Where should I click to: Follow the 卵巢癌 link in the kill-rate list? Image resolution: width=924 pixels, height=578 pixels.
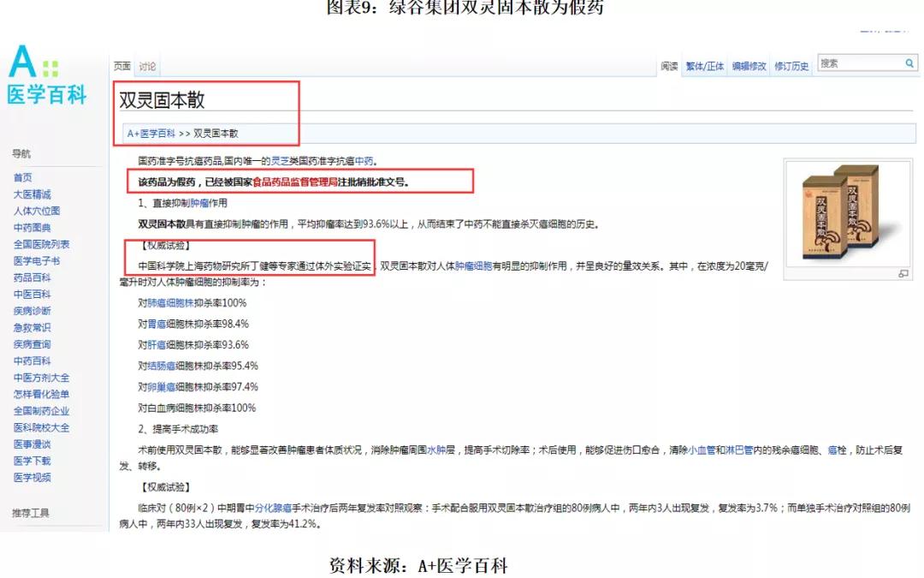[162, 387]
